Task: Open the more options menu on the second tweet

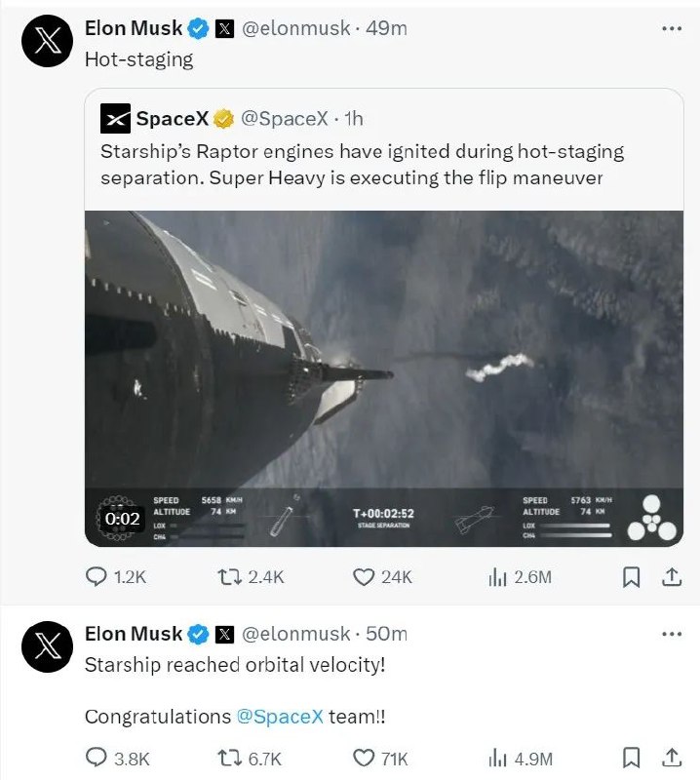Action: point(672,634)
